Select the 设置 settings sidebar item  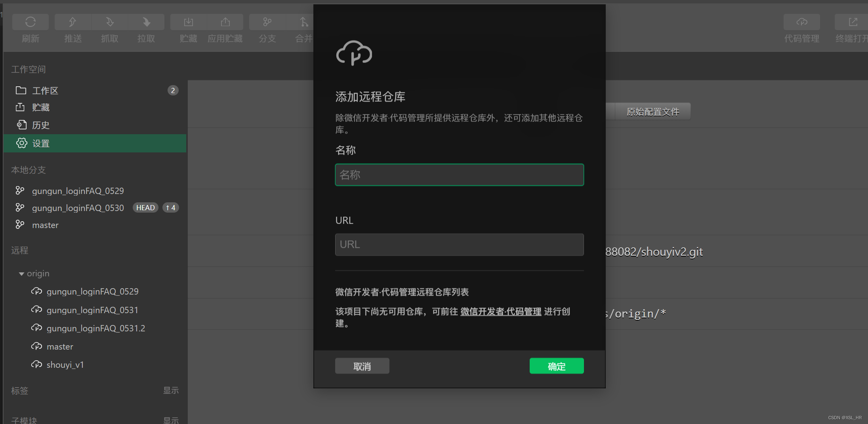(x=95, y=143)
